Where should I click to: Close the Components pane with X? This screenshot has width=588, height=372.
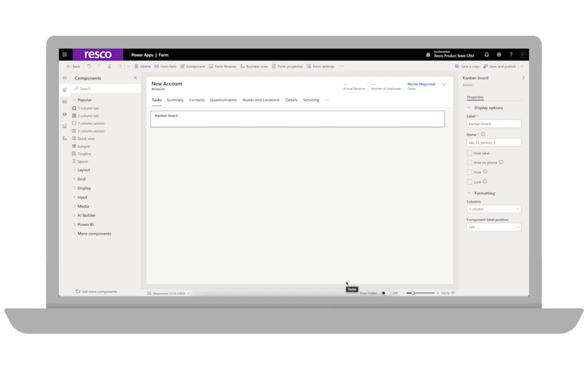[135, 78]
